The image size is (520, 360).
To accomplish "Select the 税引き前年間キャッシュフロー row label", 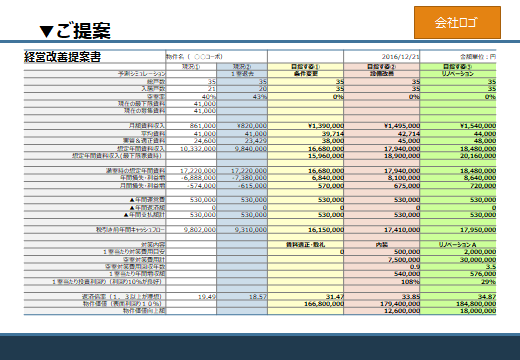I will (x=130, y=230).
